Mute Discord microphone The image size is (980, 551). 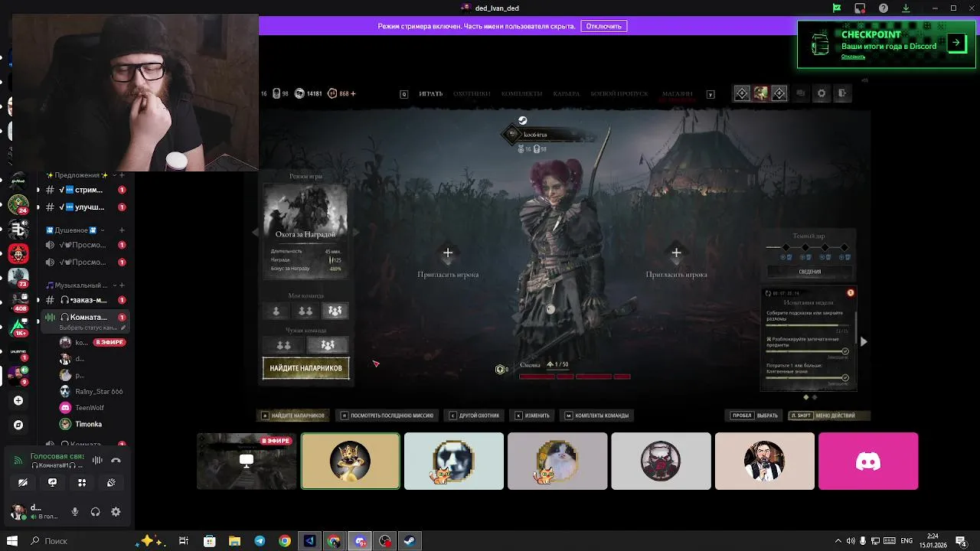tap(75, 512)
